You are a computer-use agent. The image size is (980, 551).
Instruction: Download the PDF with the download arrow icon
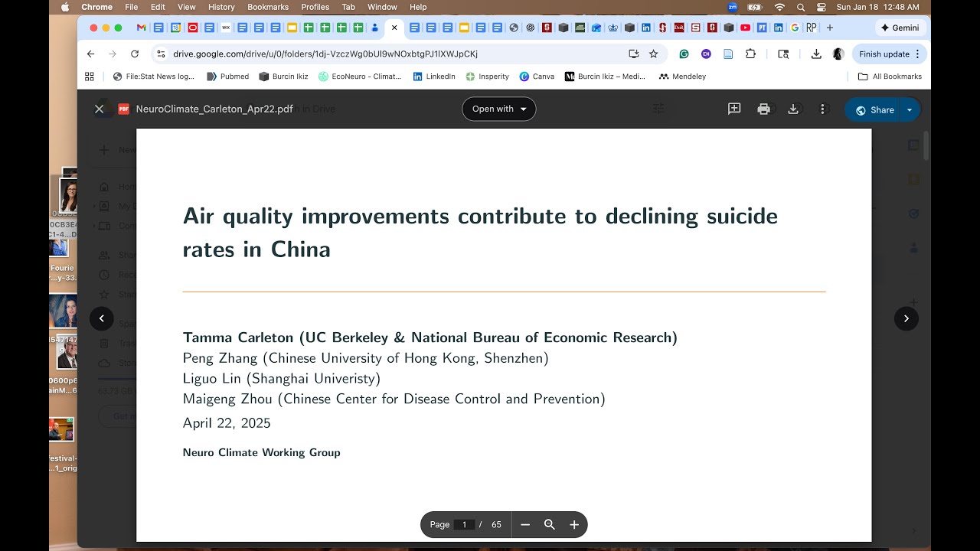pos(793,109)
